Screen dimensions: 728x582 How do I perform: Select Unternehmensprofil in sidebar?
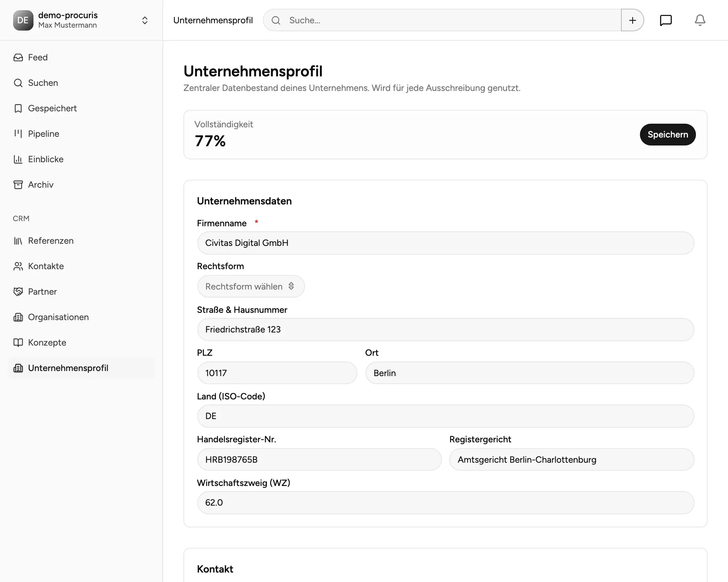82,368
